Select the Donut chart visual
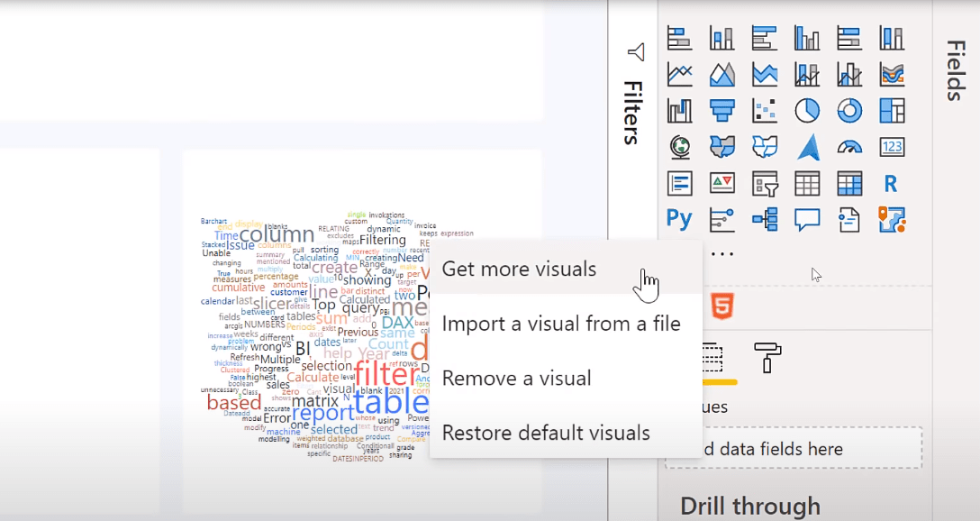 tap(849, 111)
